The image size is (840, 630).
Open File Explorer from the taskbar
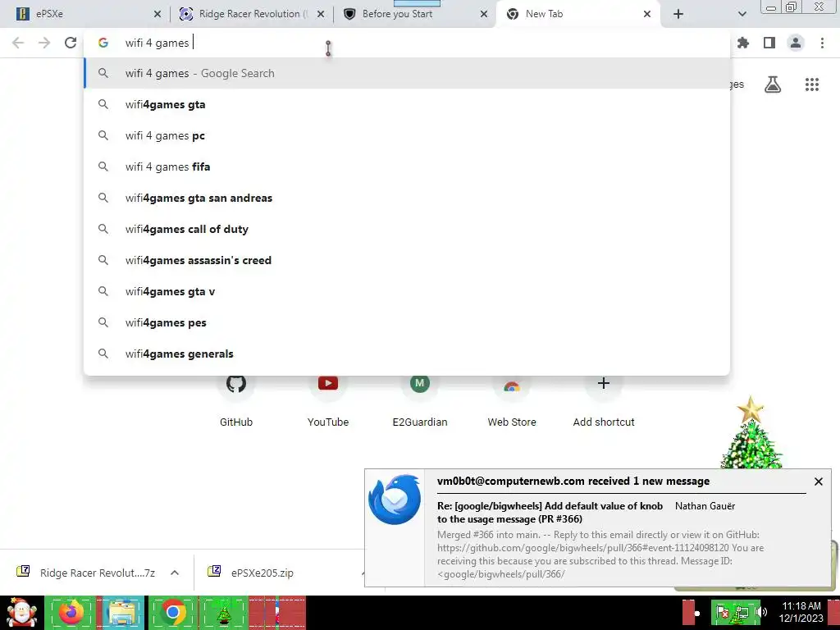pyautogui.click(x=121, y=613)
